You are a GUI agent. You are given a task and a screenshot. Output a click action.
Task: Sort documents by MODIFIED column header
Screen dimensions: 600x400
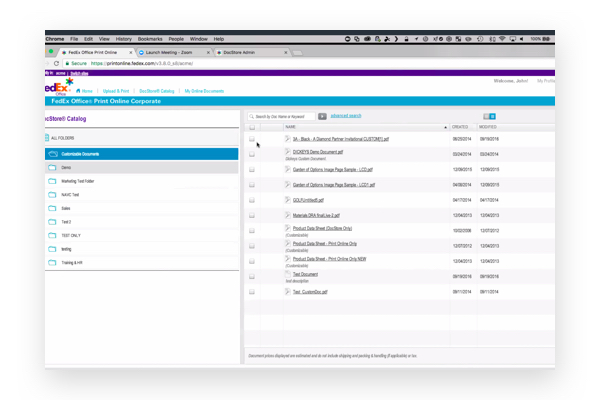488,128
